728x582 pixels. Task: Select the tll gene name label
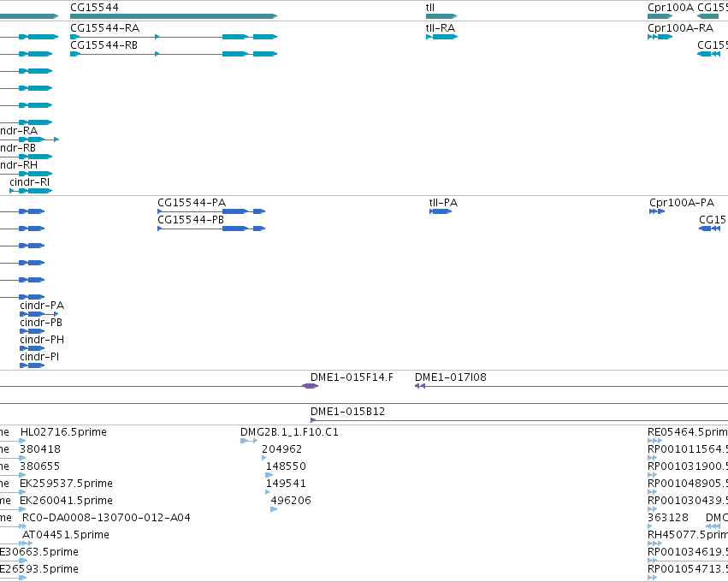[x=430, y=8]
